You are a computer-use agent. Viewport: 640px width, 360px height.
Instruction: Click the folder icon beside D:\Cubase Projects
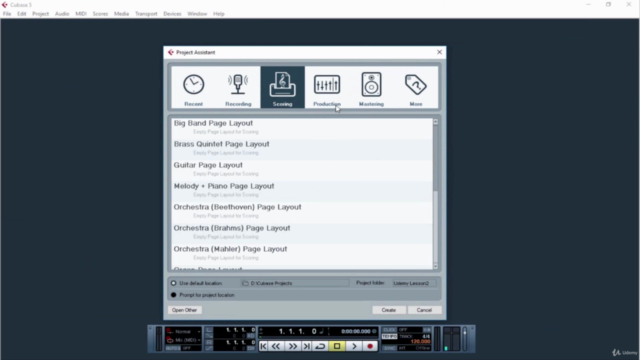(x=245, y=283)
